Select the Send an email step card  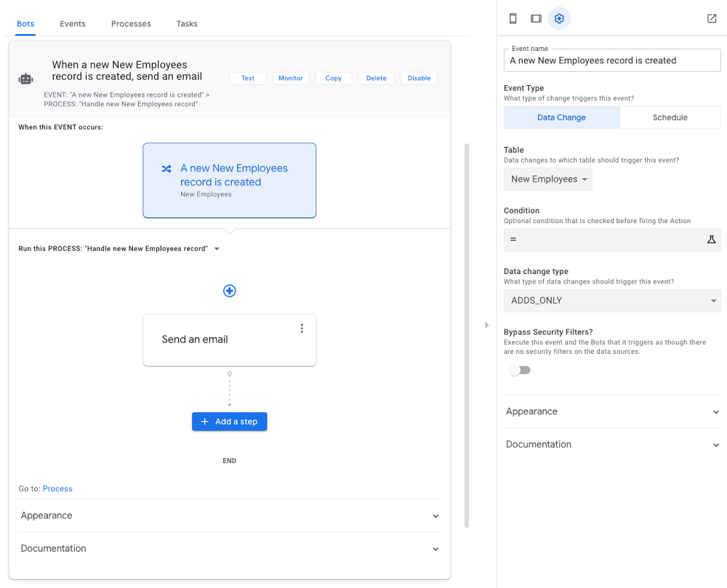click(230, 341)
